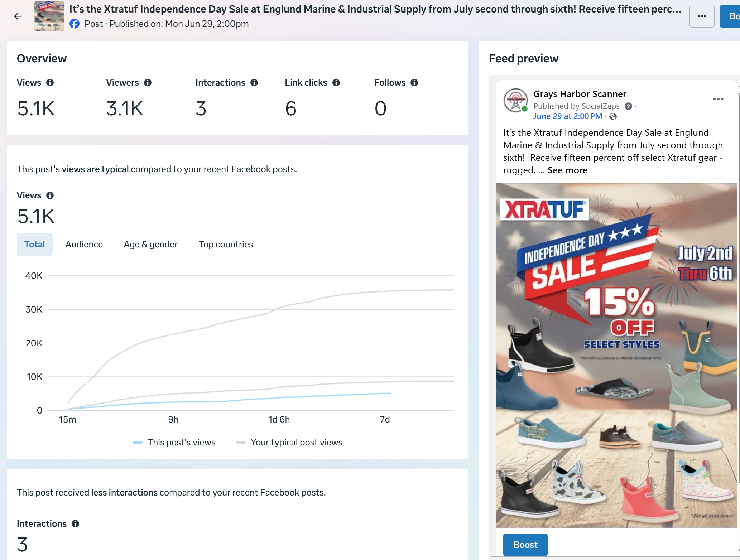This screenshot has height=560, width=740.
Task: Click the Published by SocialZaps help icon
Action: (x=628, y=106)
